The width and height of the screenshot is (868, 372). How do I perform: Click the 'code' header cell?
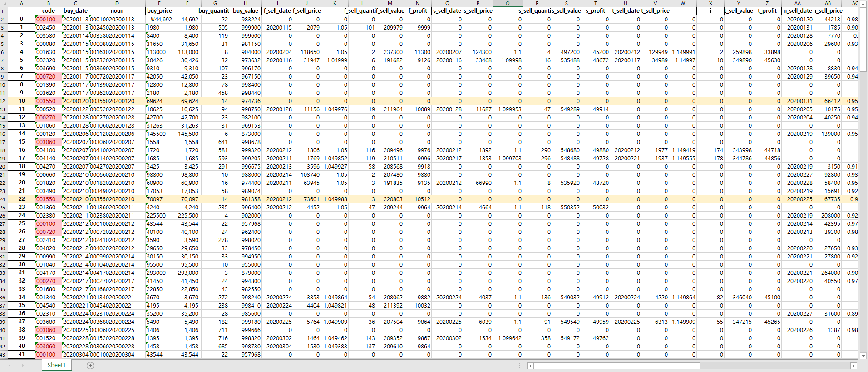click(x=49, y=11)
